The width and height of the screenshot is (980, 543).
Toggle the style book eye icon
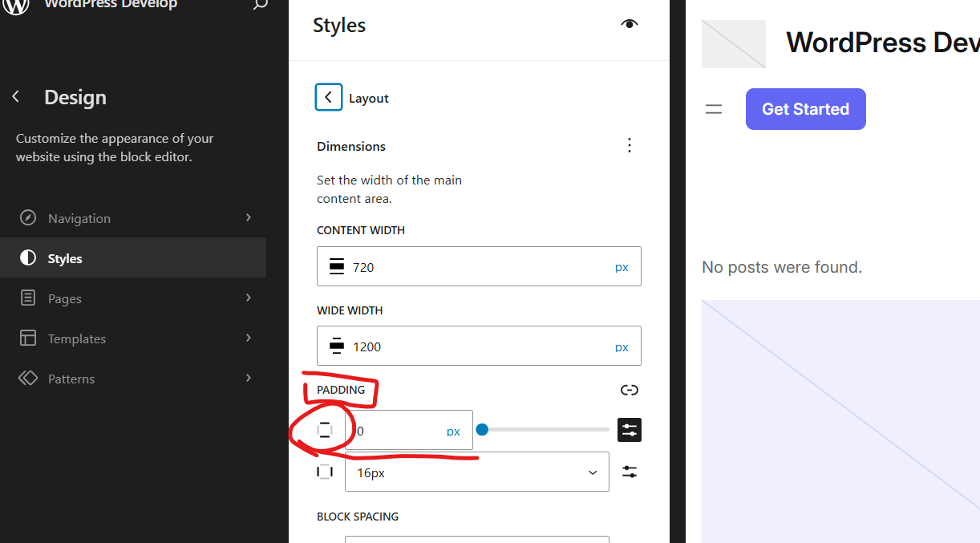pos(630,25)
